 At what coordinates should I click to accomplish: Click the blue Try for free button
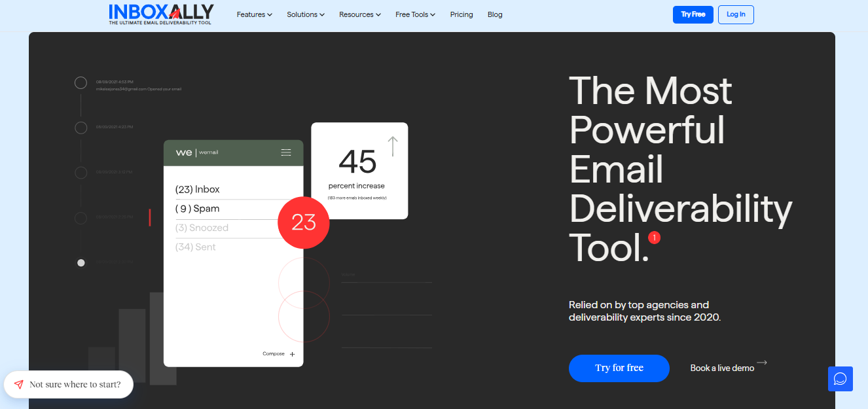619,368
